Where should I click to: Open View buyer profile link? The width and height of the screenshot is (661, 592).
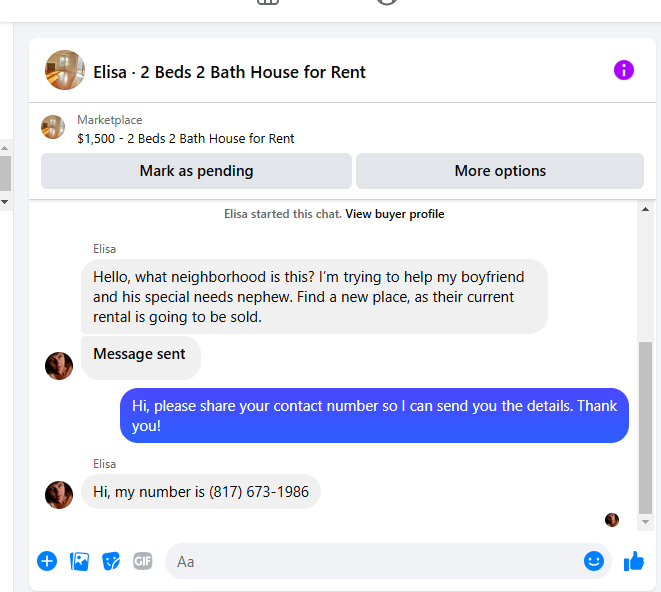[x=395, y=214]
